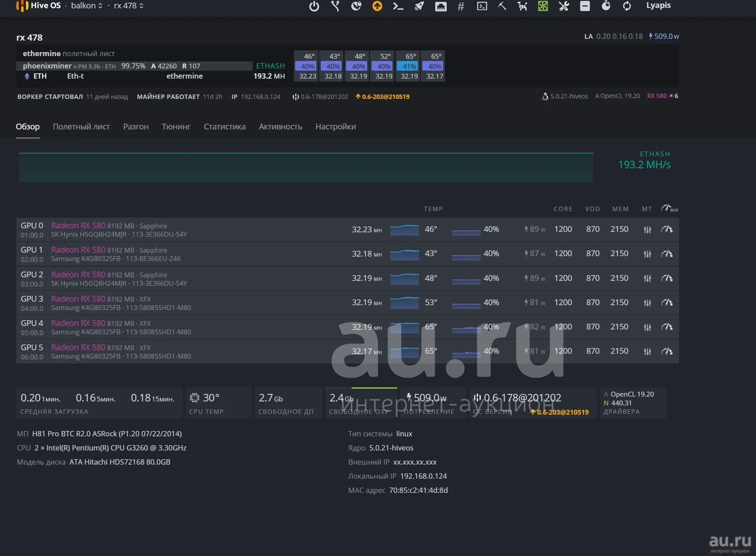Click the 0.6-203@210519 update under ОС версия

[559, 412]
